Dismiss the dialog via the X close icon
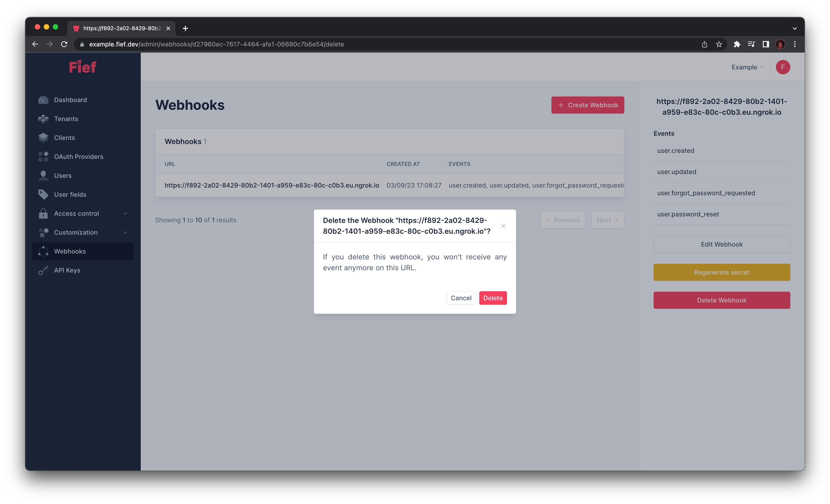 (503, 226)
